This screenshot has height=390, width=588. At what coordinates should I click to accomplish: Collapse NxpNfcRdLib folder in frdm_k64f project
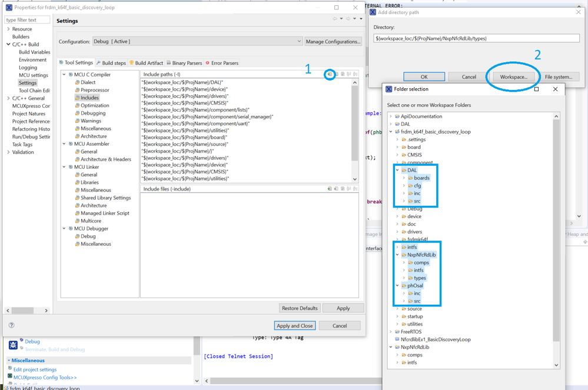pos(397,255)
